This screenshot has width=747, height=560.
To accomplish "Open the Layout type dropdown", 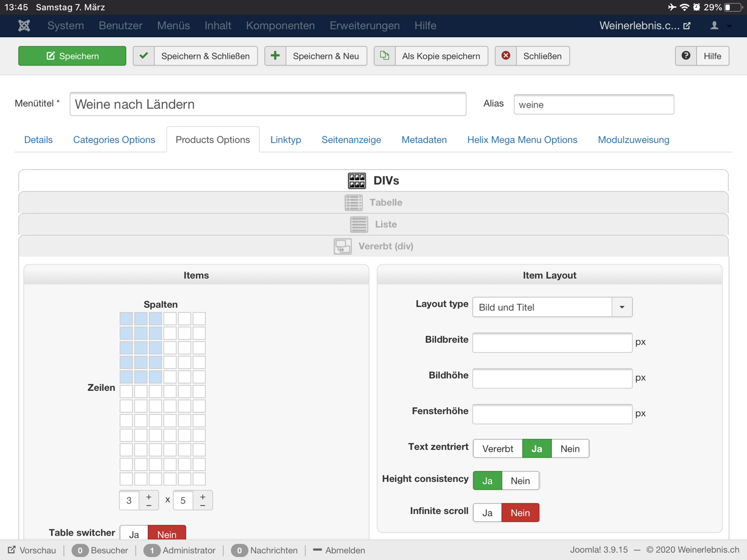I will [x=621, y=307].
